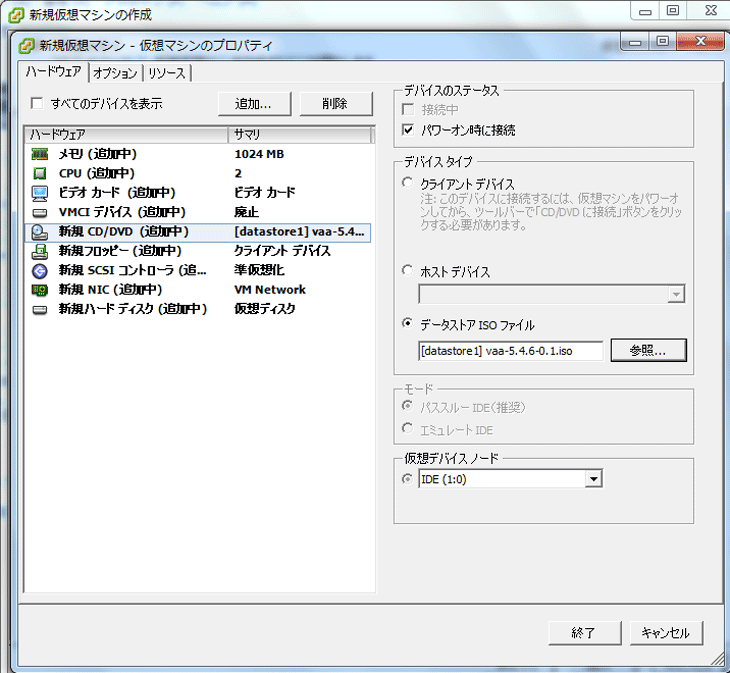Select the ホスト デバイス radio button
Screen dimensions: 730x673
[x=407, y=270]
